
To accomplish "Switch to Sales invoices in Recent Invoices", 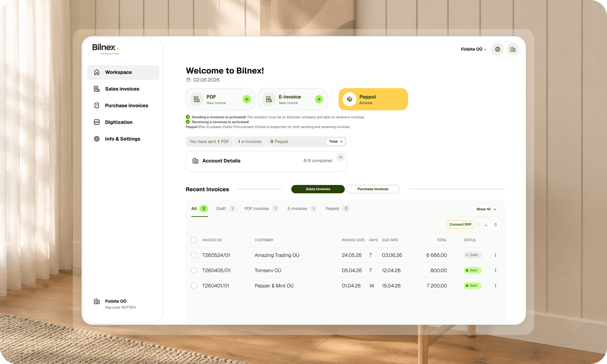I will coord(318,189).
